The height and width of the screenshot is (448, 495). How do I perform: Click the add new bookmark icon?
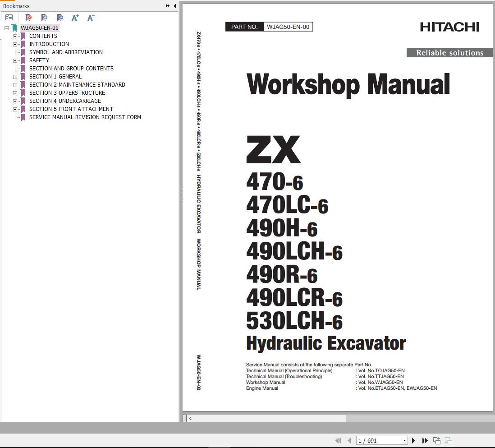click(x=44, y=18)
